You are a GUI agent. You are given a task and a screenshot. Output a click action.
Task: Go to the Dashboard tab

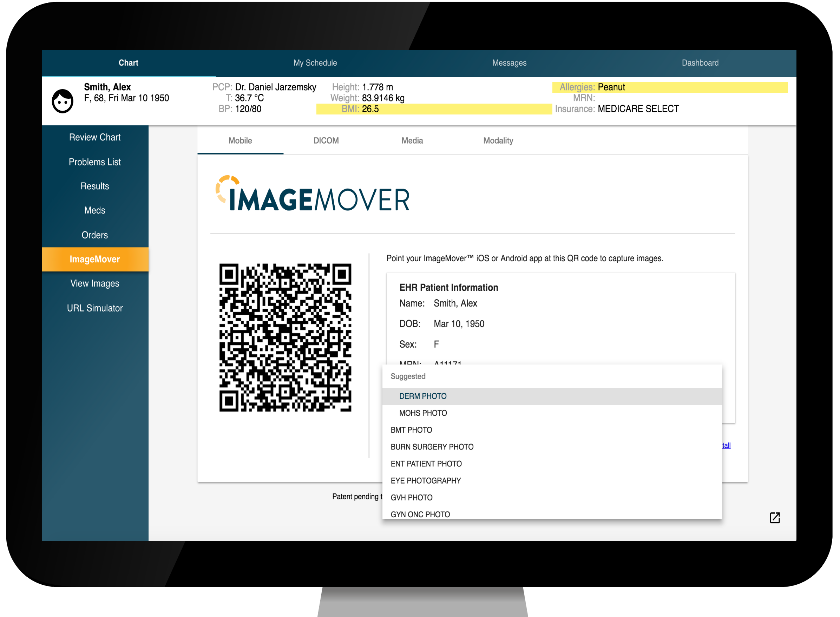(x=700, y=63)
